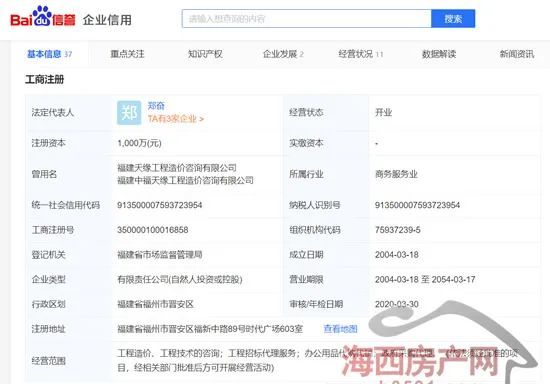
Task: Go to the 新闻资讯 tab
Action: (x=517, y=54)
